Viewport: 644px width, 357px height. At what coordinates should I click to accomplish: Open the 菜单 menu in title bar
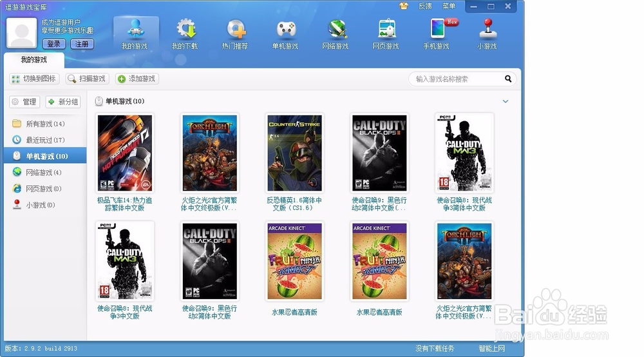(448, 6)
